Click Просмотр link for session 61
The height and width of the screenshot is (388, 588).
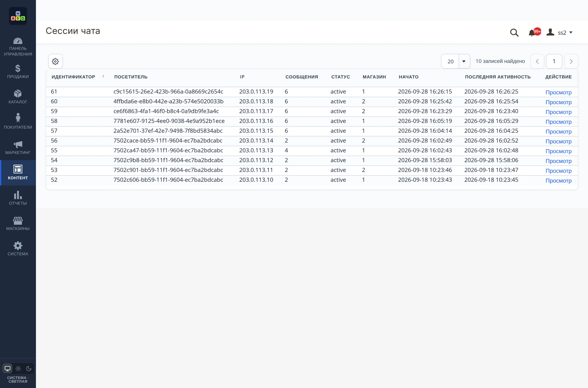(x=559, y=92)
